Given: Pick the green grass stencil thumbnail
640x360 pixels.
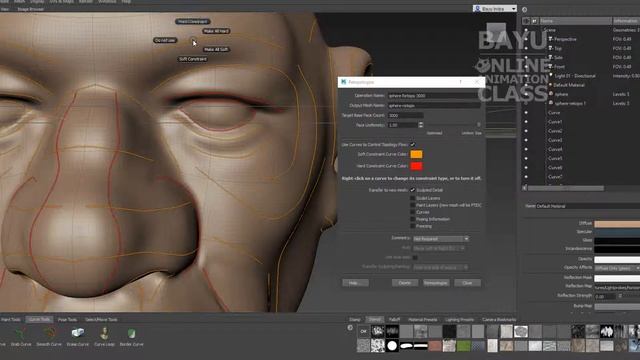Looking at the screenshot, I should coord(463,346).
